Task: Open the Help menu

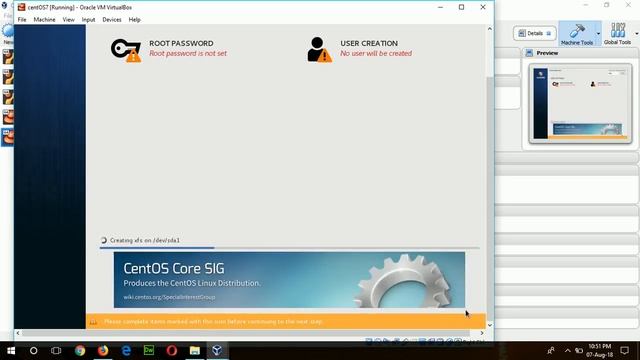Action: click(x=134, y=20)
